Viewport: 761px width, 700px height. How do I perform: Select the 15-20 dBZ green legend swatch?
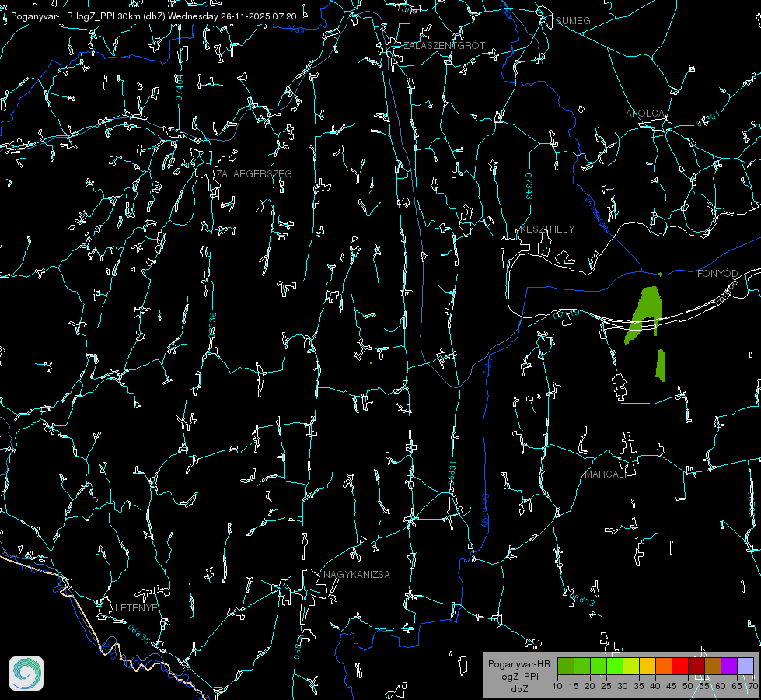(x=582, y=666)
